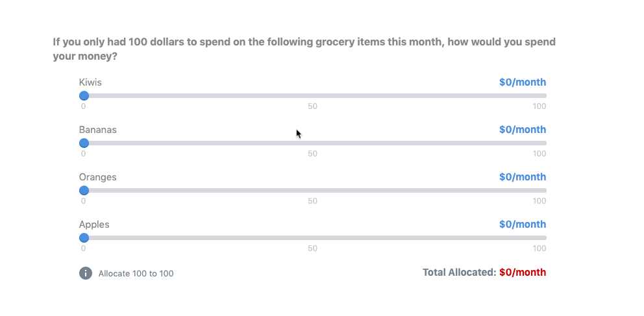
Task: Click the Total Allocated $0/month amount
Action: point(523,273)
